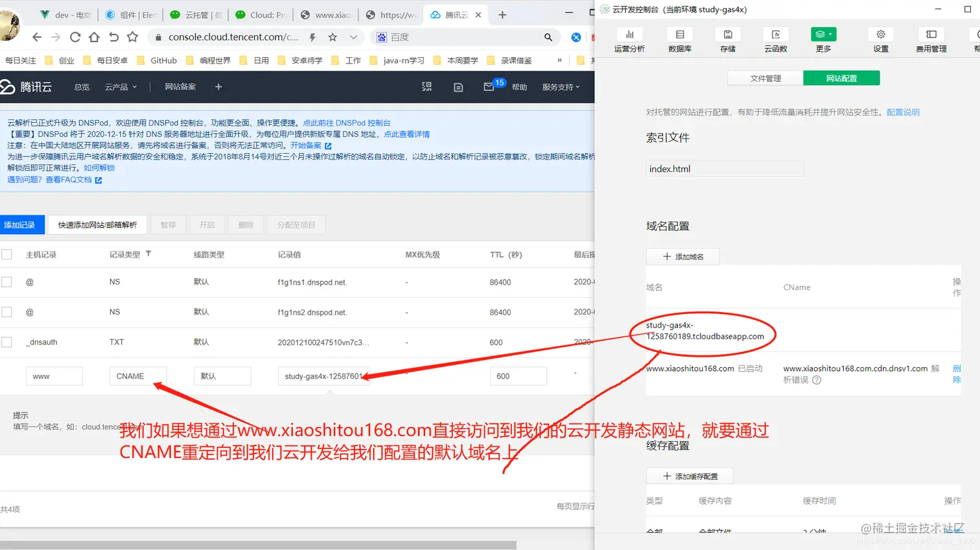Bookmark page star icon left of address bar

click(x=133, y=37)
